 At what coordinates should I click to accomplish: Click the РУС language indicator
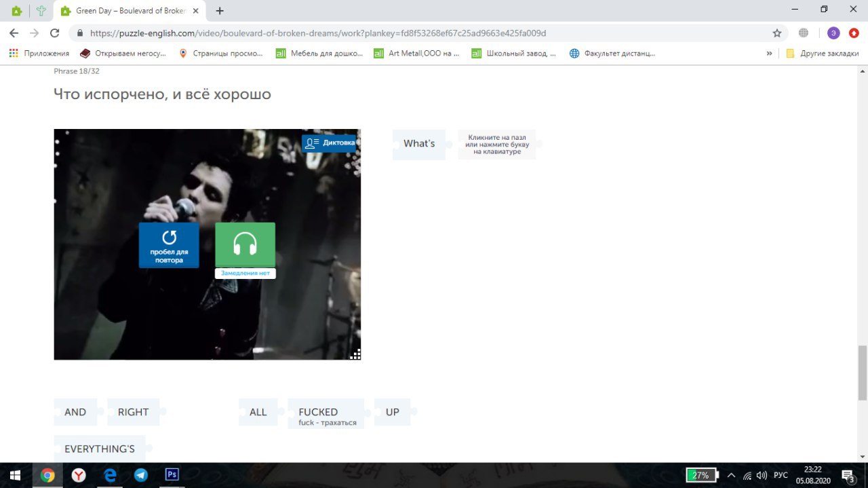[781, 475]
